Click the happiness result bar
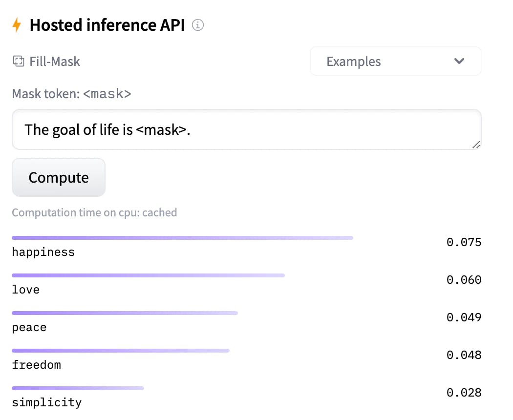This screenshot has width=513, height=420. click(x=182, y=238)
